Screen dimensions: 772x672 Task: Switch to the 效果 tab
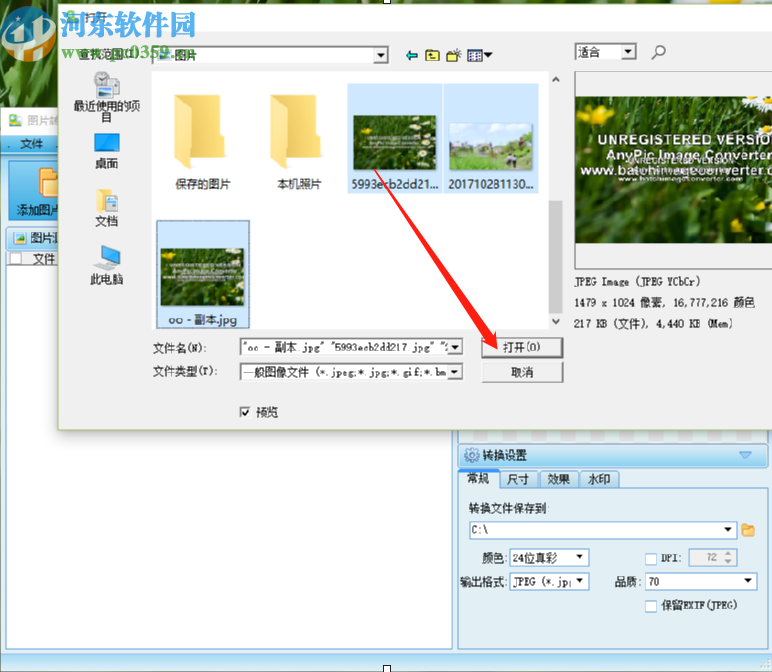(559, 479)
